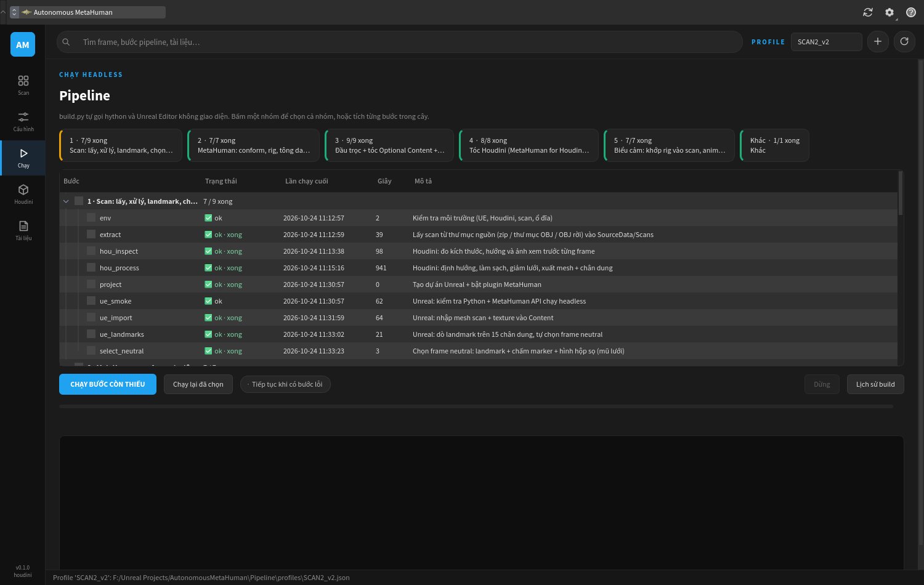Click the Chạy bước còn thiếu button
This screenshot has width=924, height=585.
point(108,384)
